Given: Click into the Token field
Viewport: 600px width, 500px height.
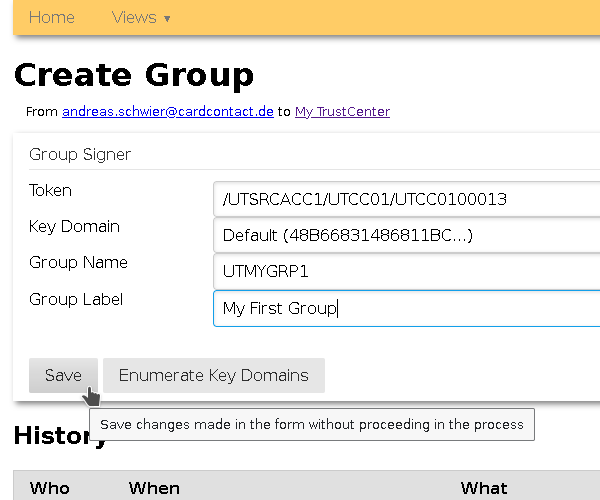Looking at the screenshot, I should pos(406,199).
